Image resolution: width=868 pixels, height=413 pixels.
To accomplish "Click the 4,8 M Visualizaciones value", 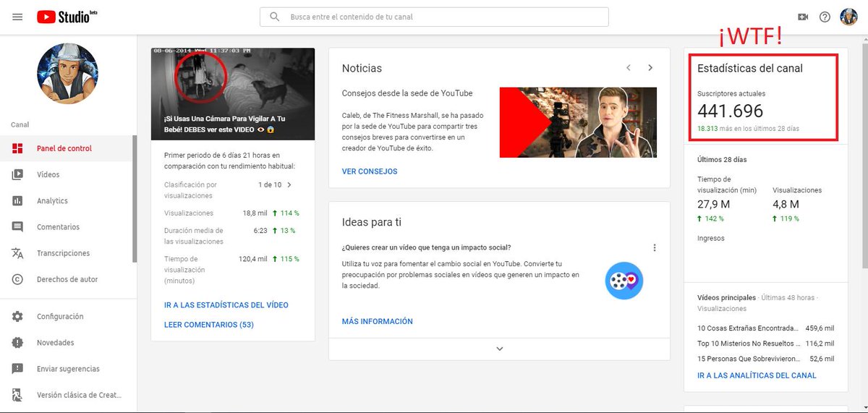I will 786,205.
